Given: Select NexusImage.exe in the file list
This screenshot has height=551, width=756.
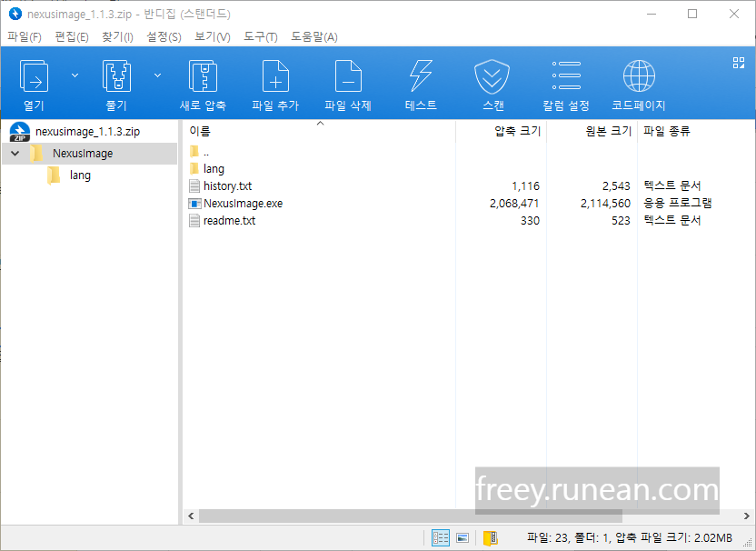Looking at the screenshot, I should pos(243,203).
